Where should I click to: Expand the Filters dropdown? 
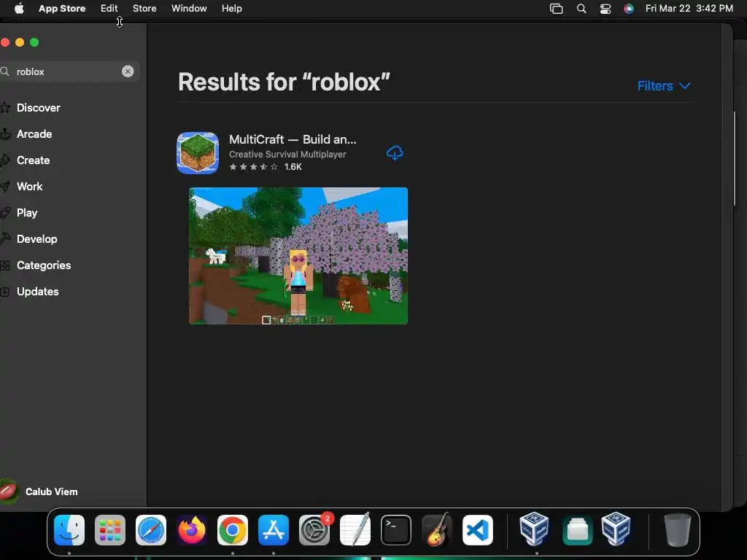point(664,86)
